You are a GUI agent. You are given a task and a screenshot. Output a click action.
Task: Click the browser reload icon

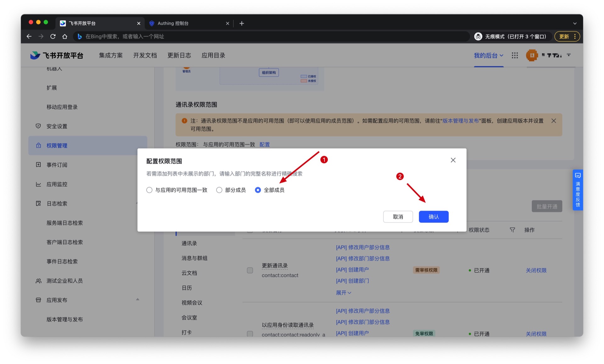(53, 36)
